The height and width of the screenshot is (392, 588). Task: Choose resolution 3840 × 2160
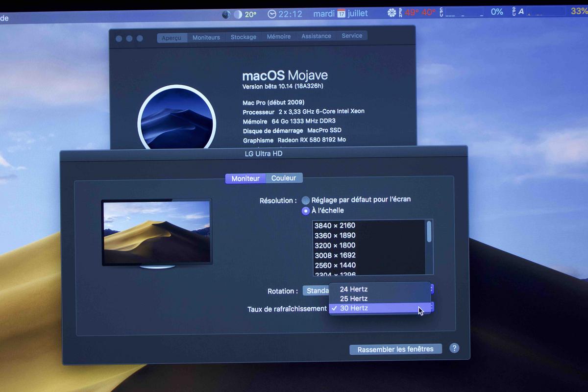(369, 225)
